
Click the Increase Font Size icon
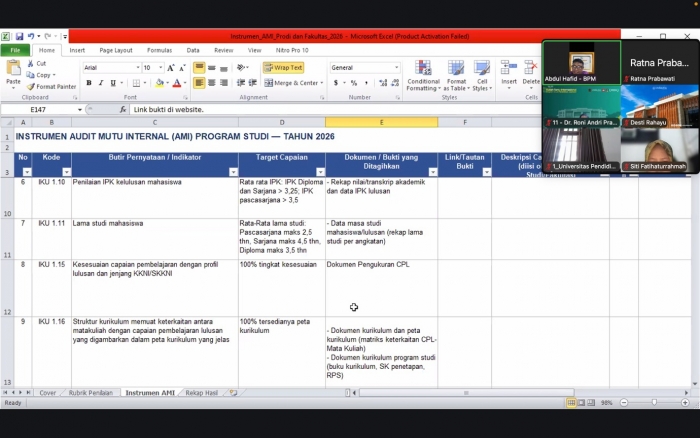click(x=171, y=68)
